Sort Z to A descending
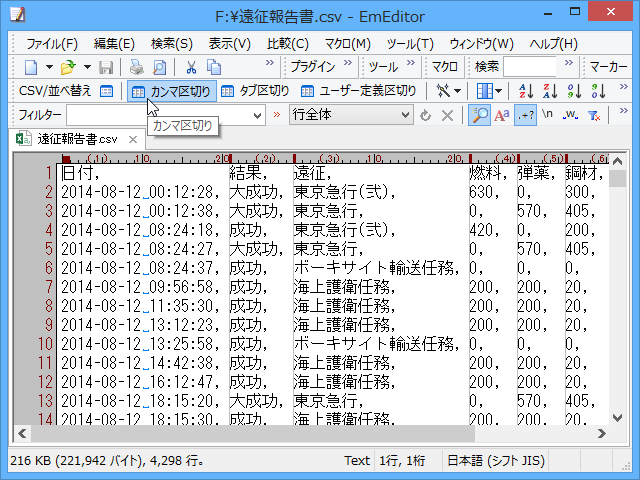The width and height of the screenshot is (640, 480). pyautogui.click(x=550, y=91)
